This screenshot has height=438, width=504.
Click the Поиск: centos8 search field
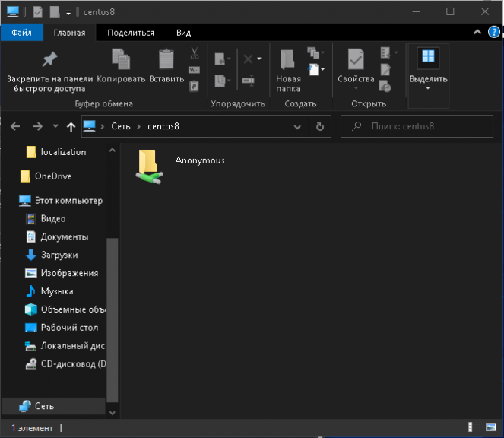coord(417,126)
